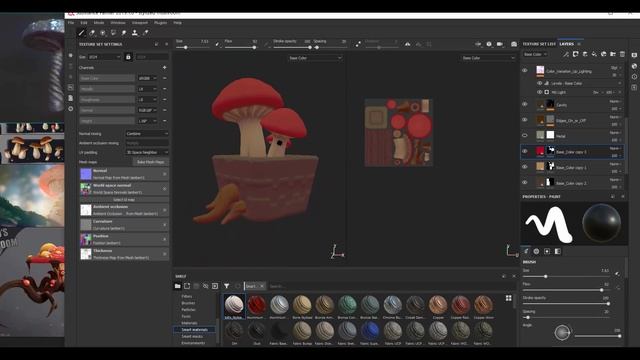The height and width of the screenshot is (360, 640).
Task: Open shader settings globe icon on right dock
Action: pyautogui.click(x=634, y=66)
